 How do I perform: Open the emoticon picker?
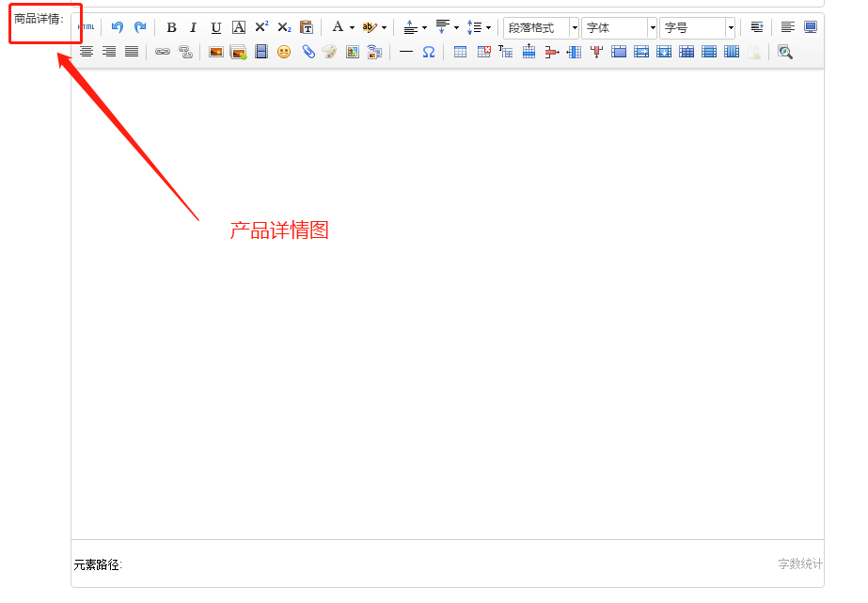(284, 52)
